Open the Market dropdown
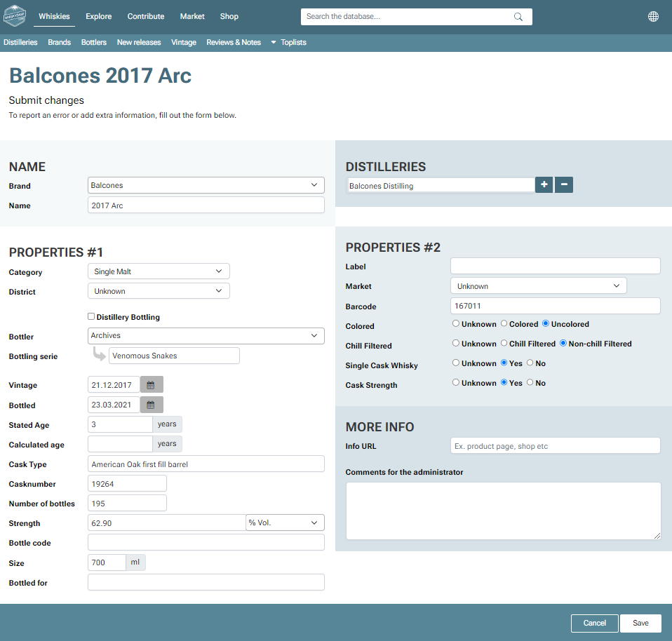Screen dimensions: 672x641 pyautogui.click(x=538, y=286)
